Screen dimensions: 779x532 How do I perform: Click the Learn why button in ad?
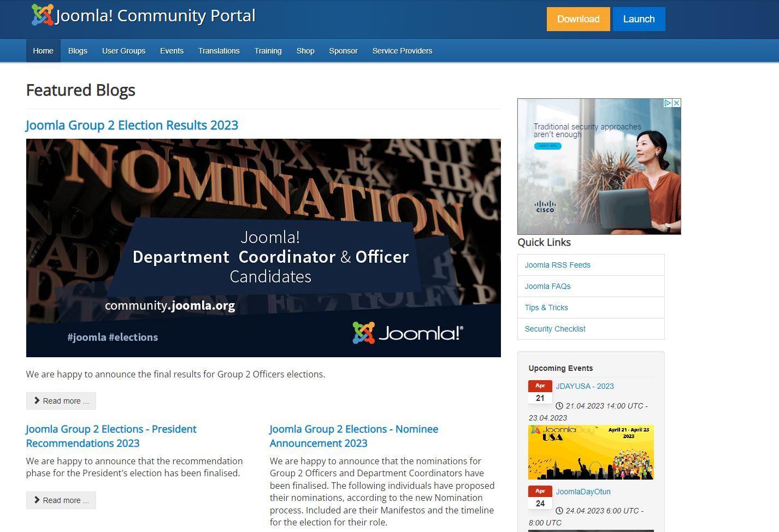point(547,146)
